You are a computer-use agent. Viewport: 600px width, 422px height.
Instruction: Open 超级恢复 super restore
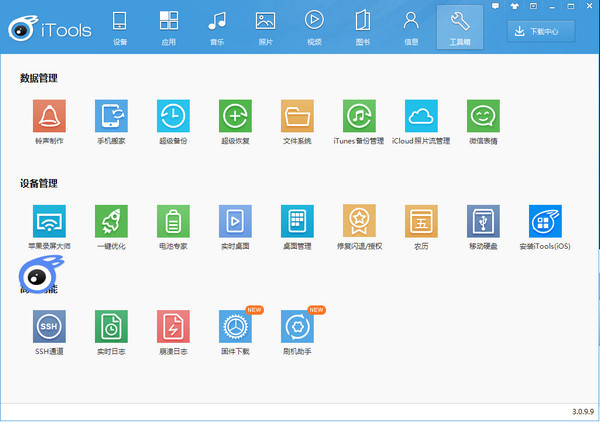(235, 116)
